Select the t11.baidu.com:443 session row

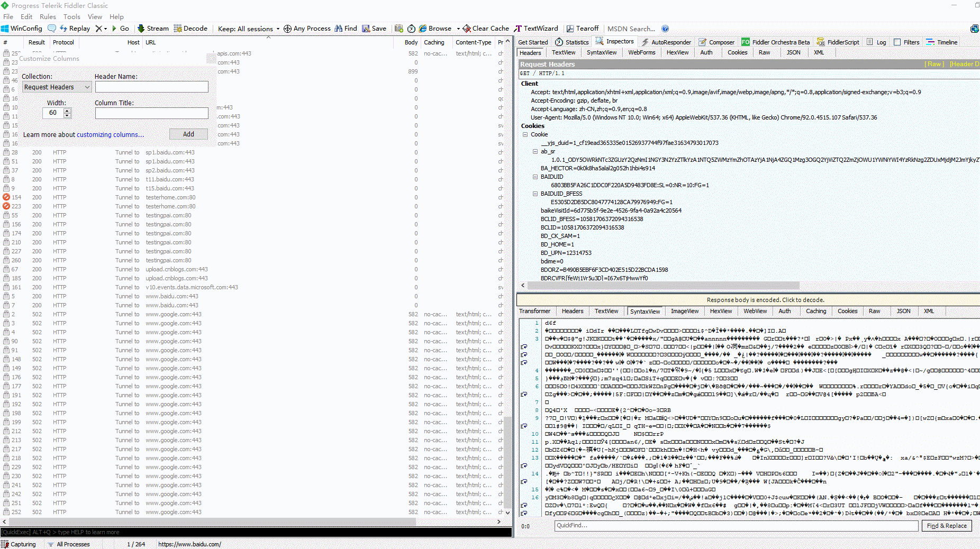tap(252, 179)
